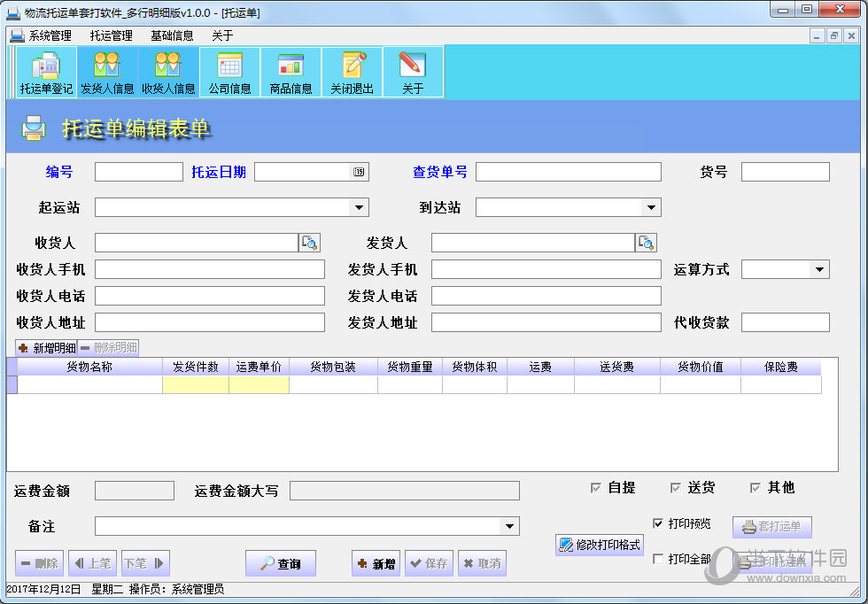Expand the 到达站 dropdown list
Screen dimensions: 868x604
coord(651,207)
